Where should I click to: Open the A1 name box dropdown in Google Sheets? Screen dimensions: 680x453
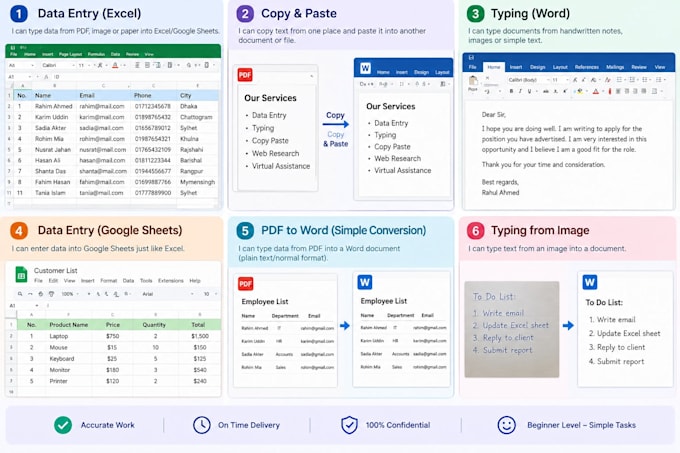[x=36, y=306]
